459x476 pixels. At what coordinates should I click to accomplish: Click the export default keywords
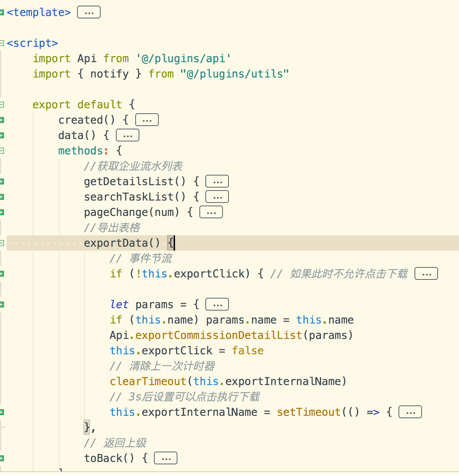(x=78, y=105)
